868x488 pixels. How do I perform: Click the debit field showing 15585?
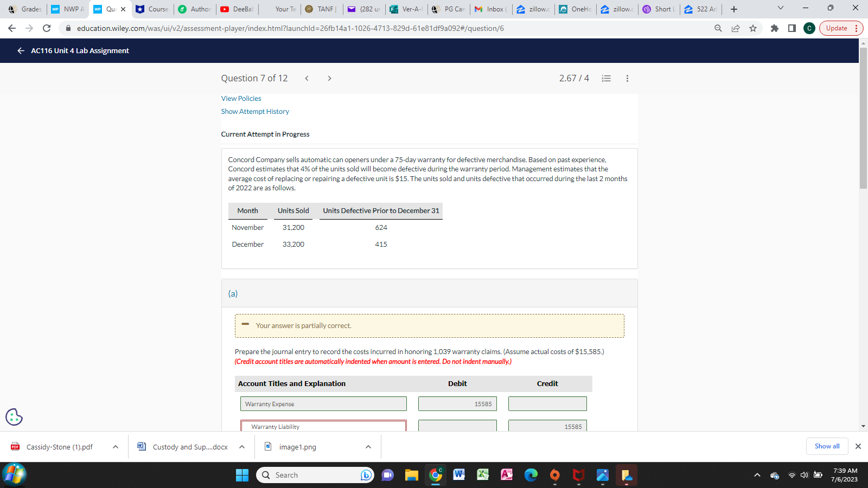457,404
